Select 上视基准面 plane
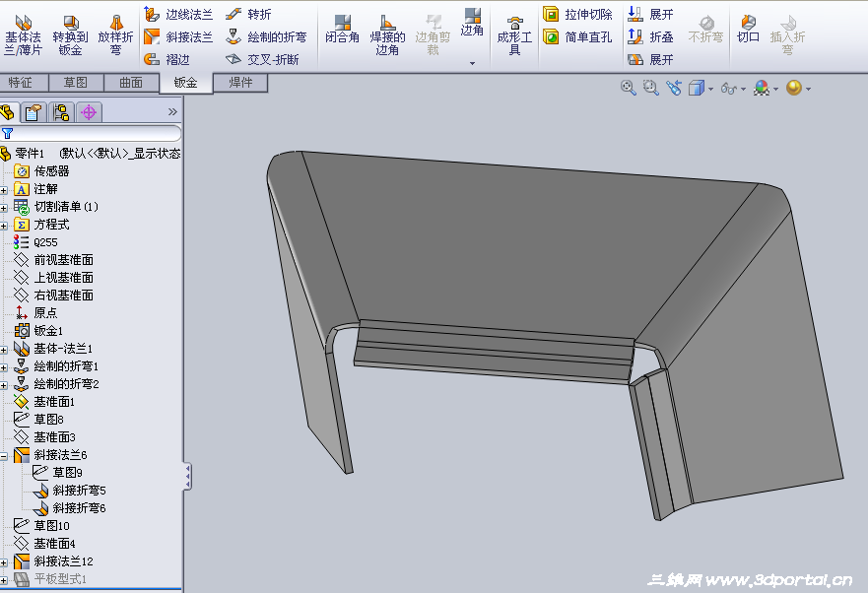 [x=54, y=278]
